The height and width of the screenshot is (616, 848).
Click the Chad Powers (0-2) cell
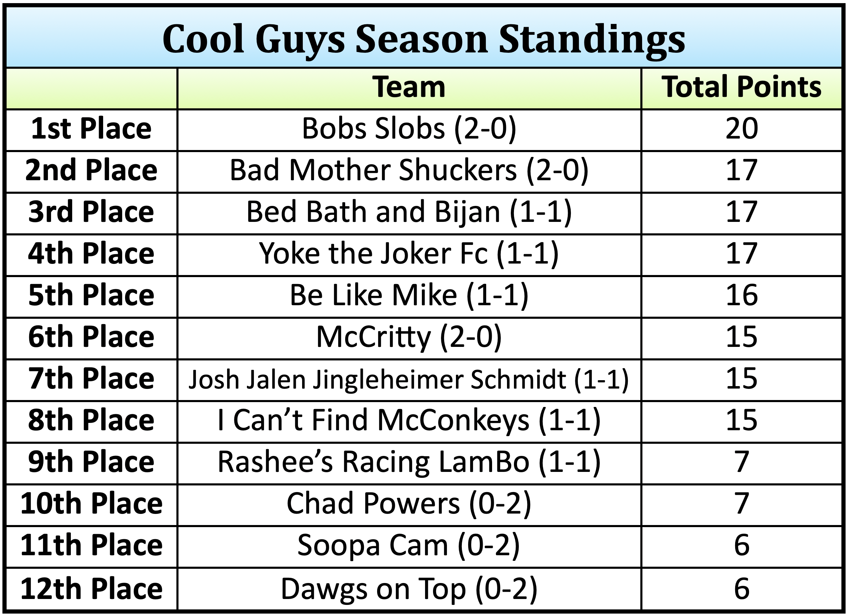point(409,504)
